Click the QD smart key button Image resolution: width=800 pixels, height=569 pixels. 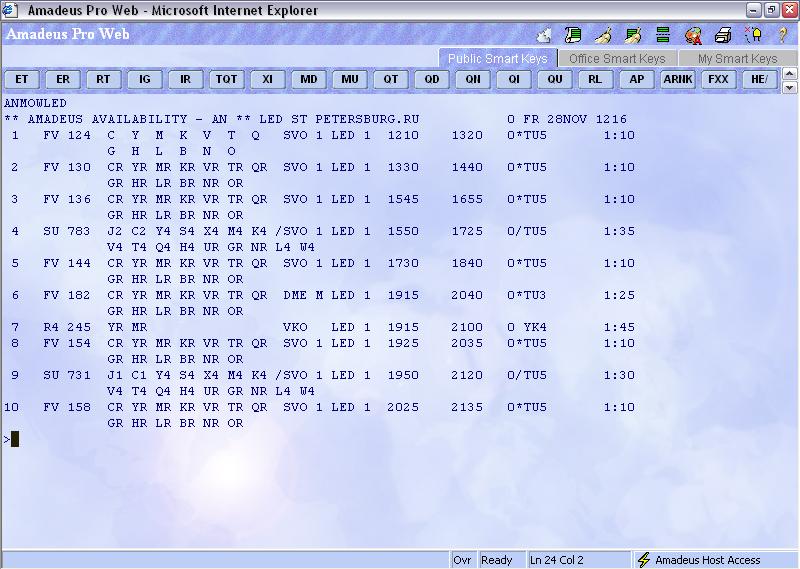click(x=432, y=80)
